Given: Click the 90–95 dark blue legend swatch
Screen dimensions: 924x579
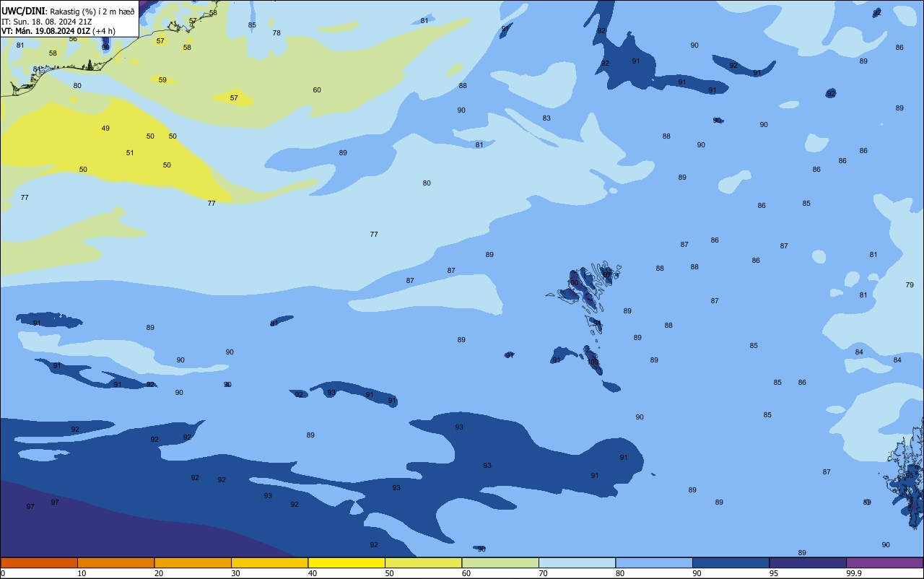Looking at the screenshot, I should point(731,562).
